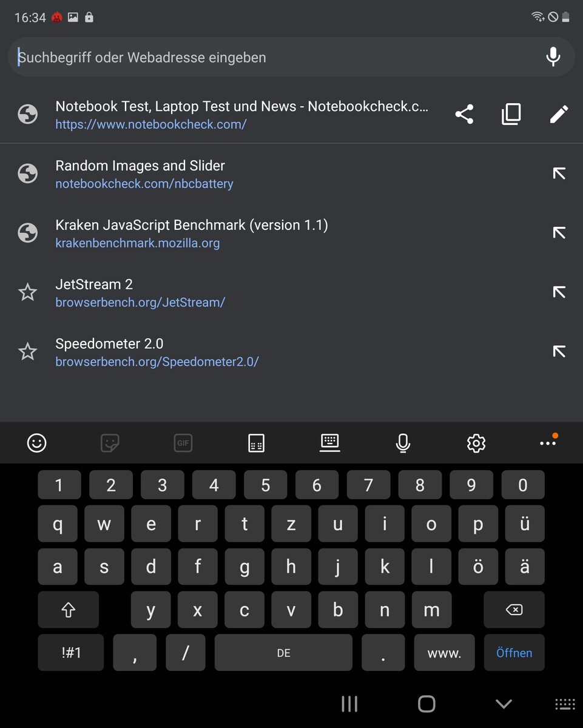583x728 pixels.
Task: Tap the voice search microphone in address bar
Action: [553, 57]
